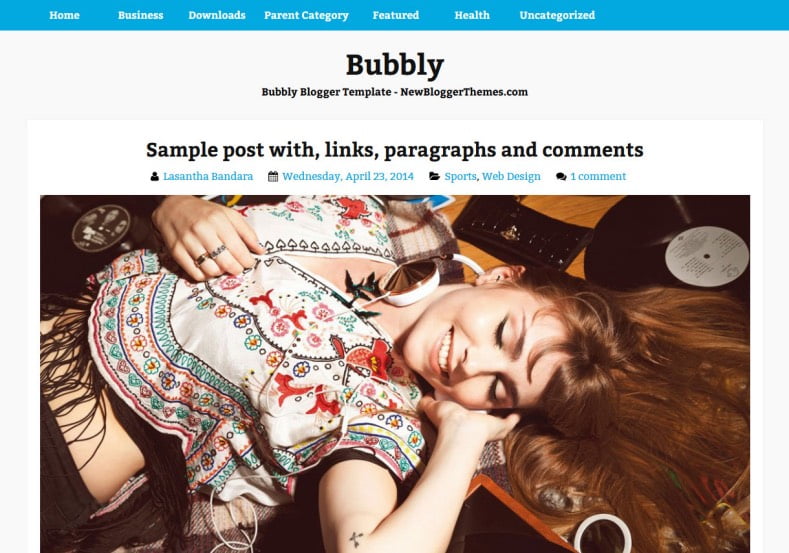Screen dimensions: 789x553
Task: Open the Uncategorized category
Action: [x=557, y=16]
